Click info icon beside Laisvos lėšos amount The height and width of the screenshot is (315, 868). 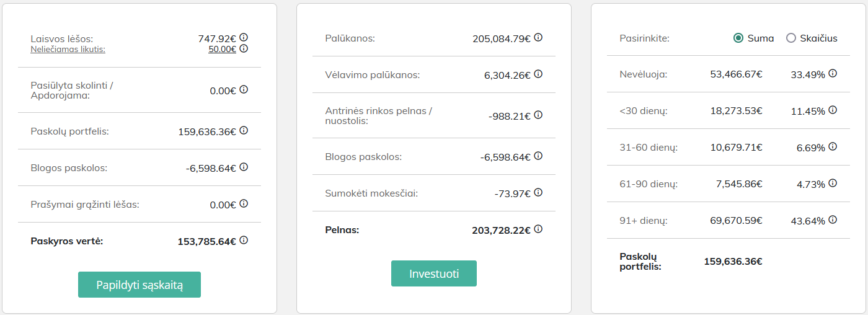(244, 37)
